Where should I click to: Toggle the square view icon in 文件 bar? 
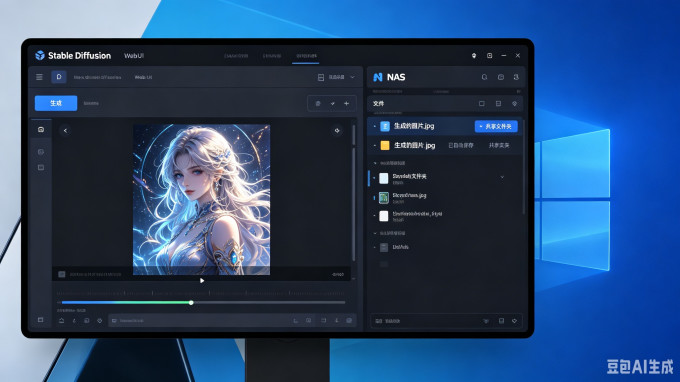(481, 104)
